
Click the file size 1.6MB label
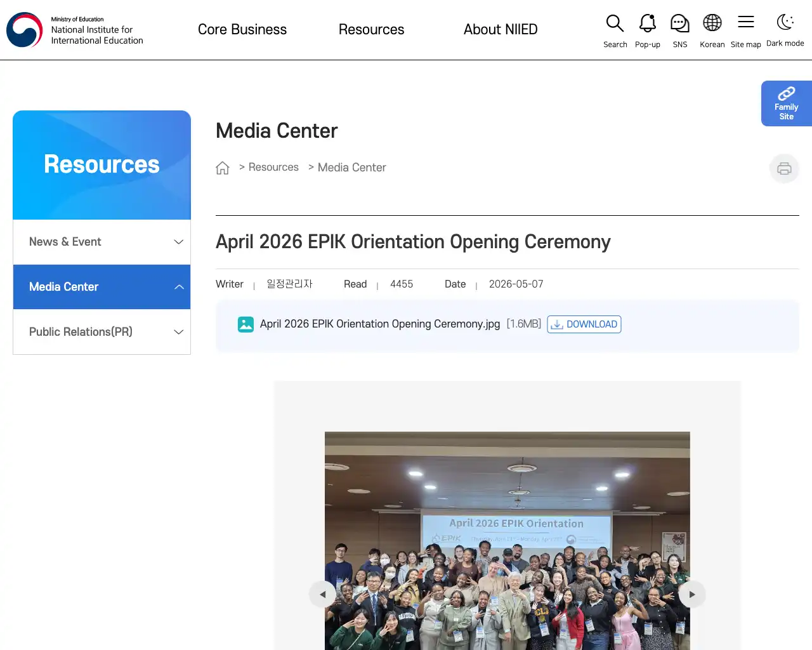pyautogui.click(x=524, y=324)
